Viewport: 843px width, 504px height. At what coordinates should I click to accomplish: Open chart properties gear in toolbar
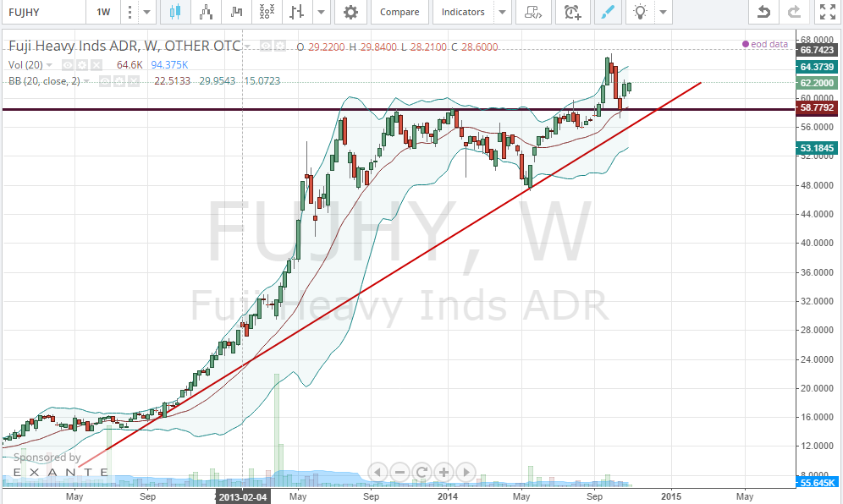(x=350, y=12)
